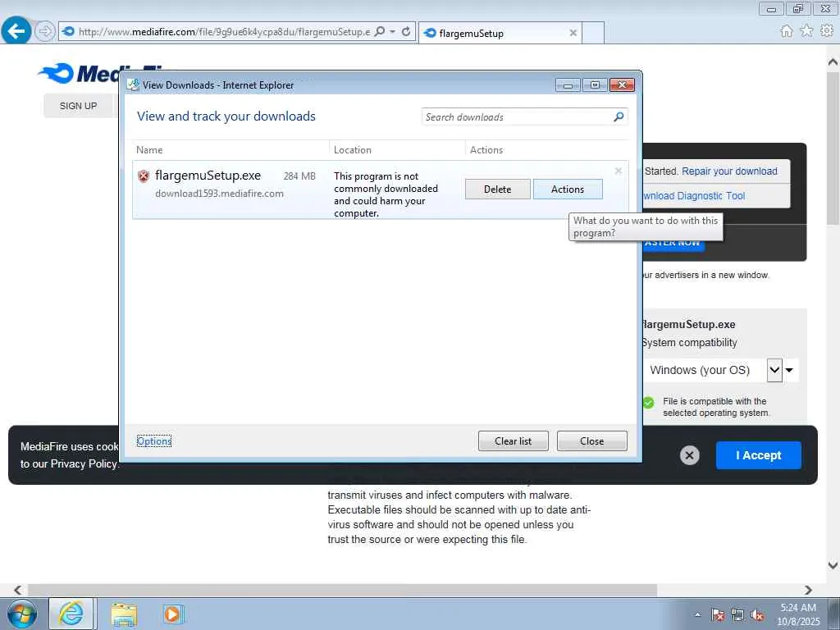The width and height of the screenshot is (840, 630).
Task: Open a new blank tab
Action: (593, 33)
